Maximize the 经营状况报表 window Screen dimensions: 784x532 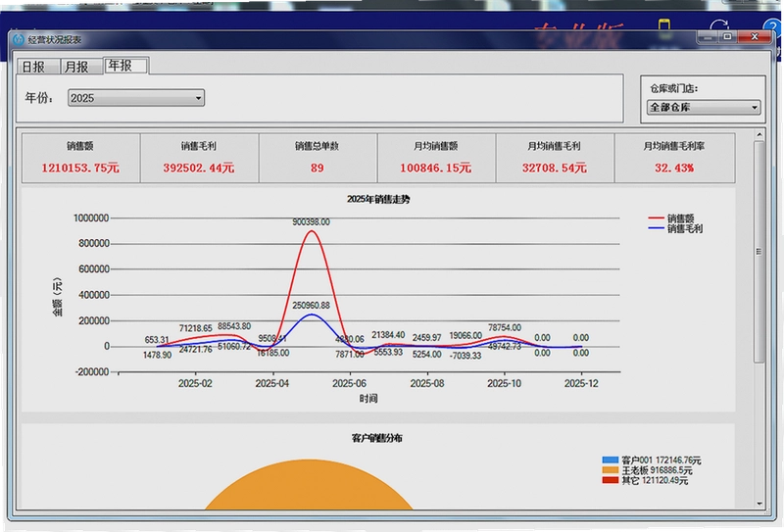pos(727,37)
